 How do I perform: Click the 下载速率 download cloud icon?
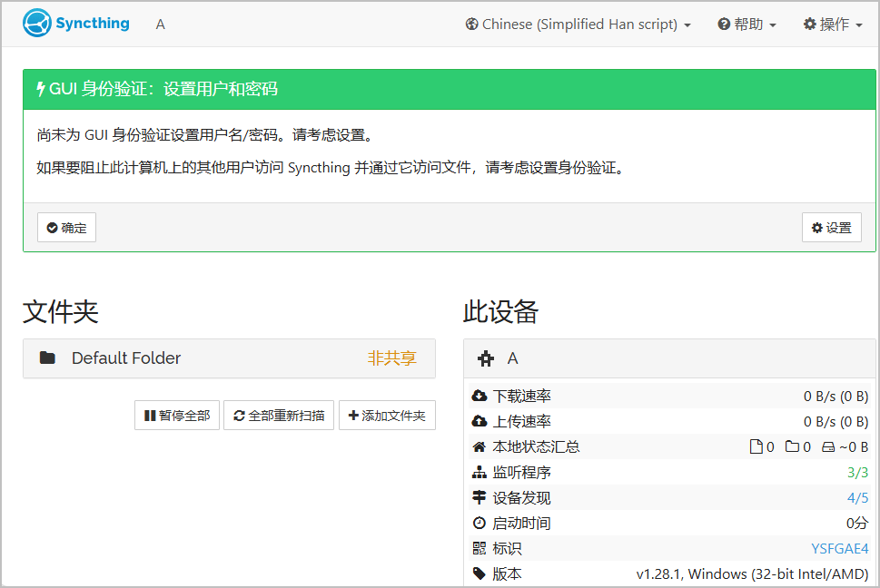click(480, 396)
